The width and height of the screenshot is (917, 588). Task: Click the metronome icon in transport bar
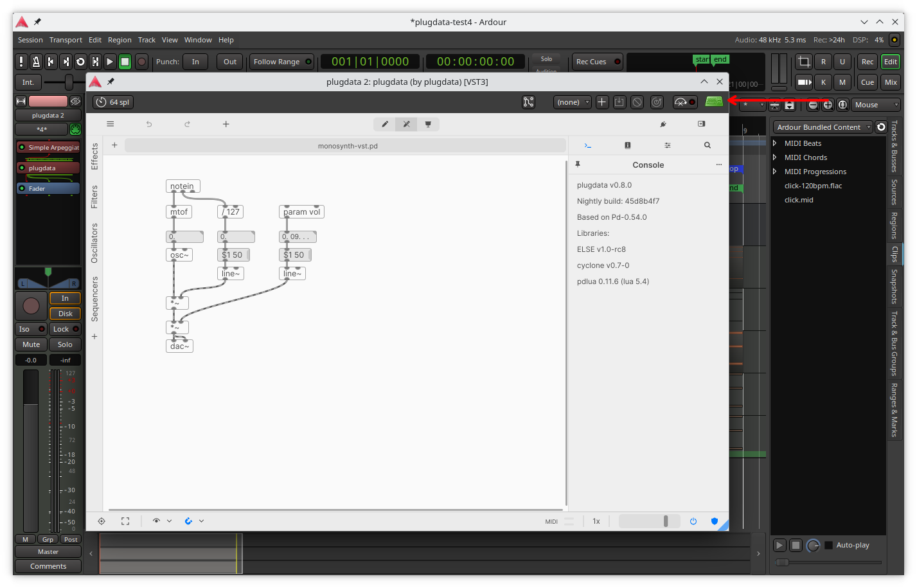tap(36, 62)
